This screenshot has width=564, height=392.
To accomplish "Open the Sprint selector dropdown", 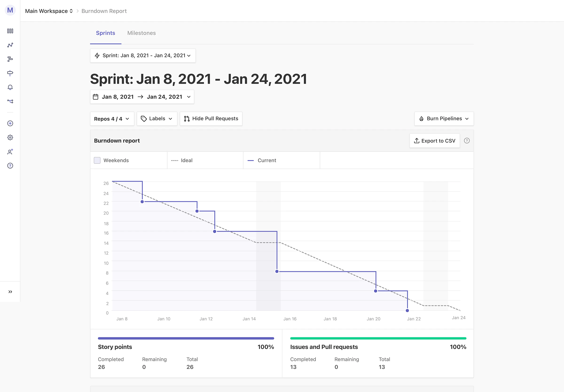I will coord(143,55).
